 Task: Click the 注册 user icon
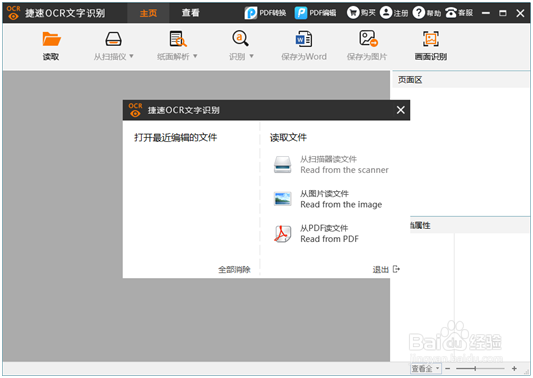point(386,13)
